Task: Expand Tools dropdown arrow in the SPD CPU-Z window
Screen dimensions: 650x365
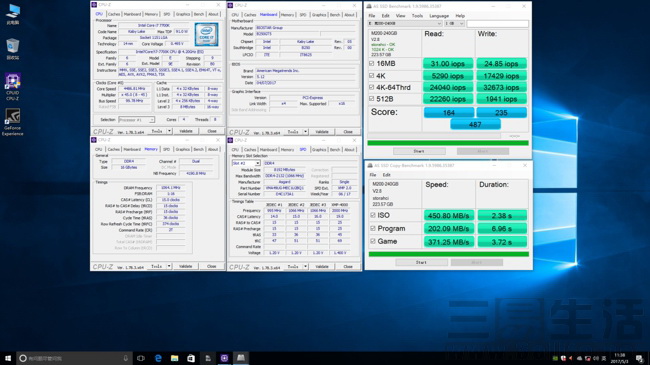Action: tap(306, 267)
